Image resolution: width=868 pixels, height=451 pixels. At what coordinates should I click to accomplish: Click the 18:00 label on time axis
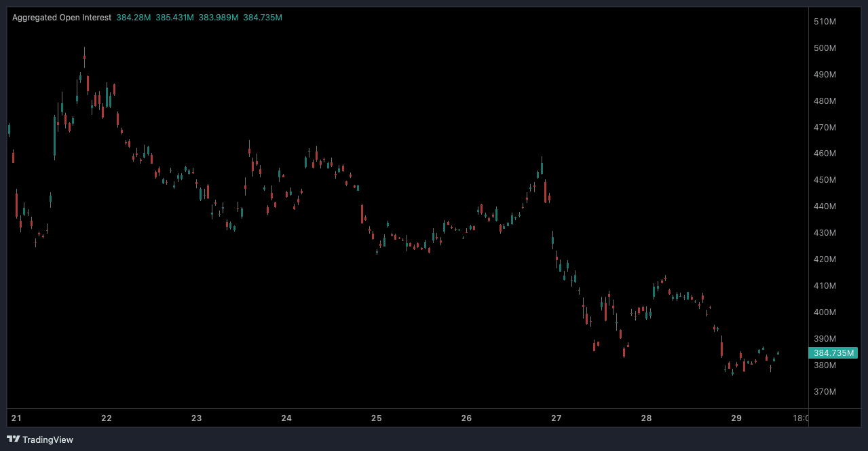click(x=799, y=418)
